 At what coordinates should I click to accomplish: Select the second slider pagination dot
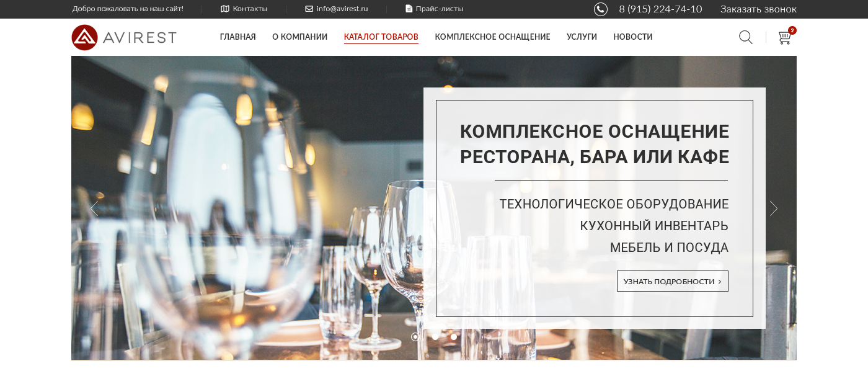(435, 337)
